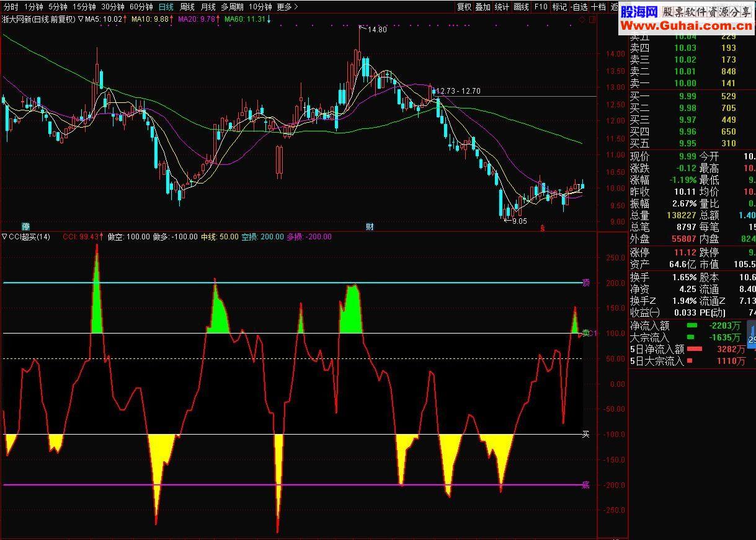The width and height of the screenshot is (756, 540).
Task: Click the 做空: 100.00 parameter label
Action: tap(128, 237)
